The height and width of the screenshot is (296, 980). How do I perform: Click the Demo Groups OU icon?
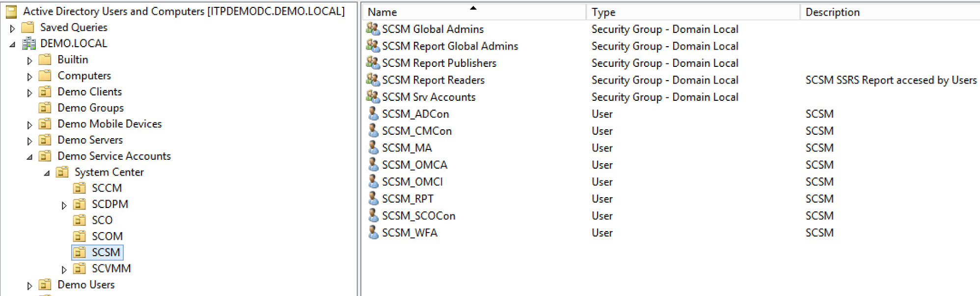pos(45,108)
